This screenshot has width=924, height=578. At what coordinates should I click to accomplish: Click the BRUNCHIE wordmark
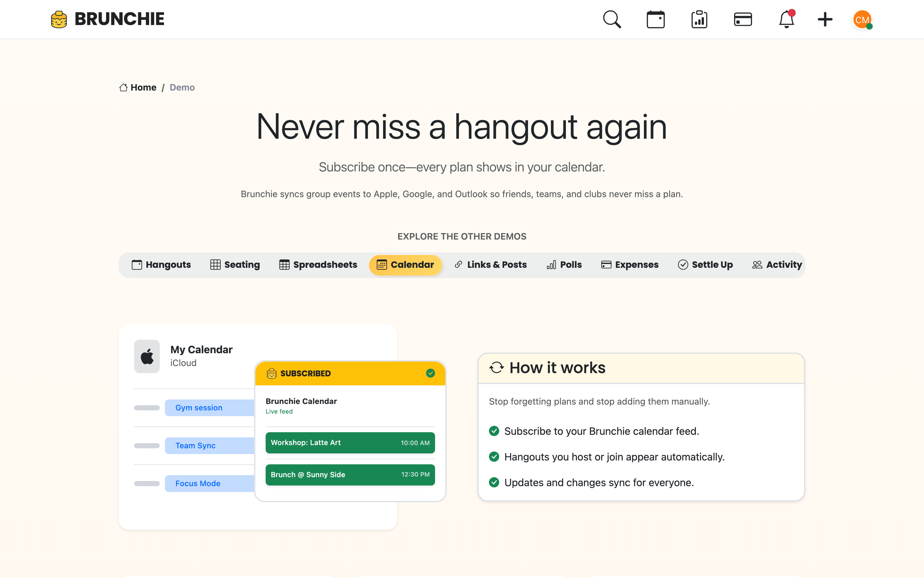pyautogui.click(x=119, y=19)
